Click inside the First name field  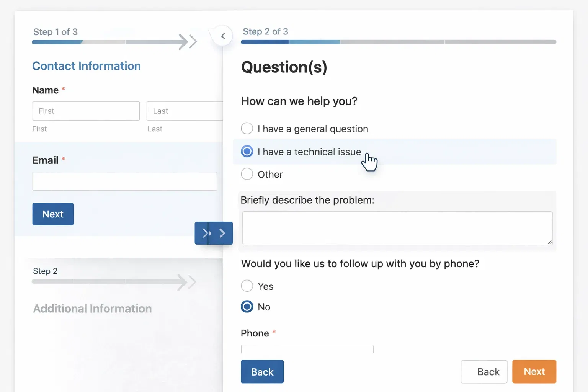point(85,111)
